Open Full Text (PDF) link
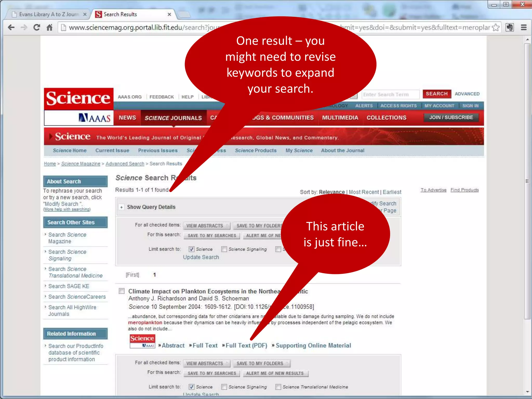This screenshot has height=399, width=532. tap(246, 345)
